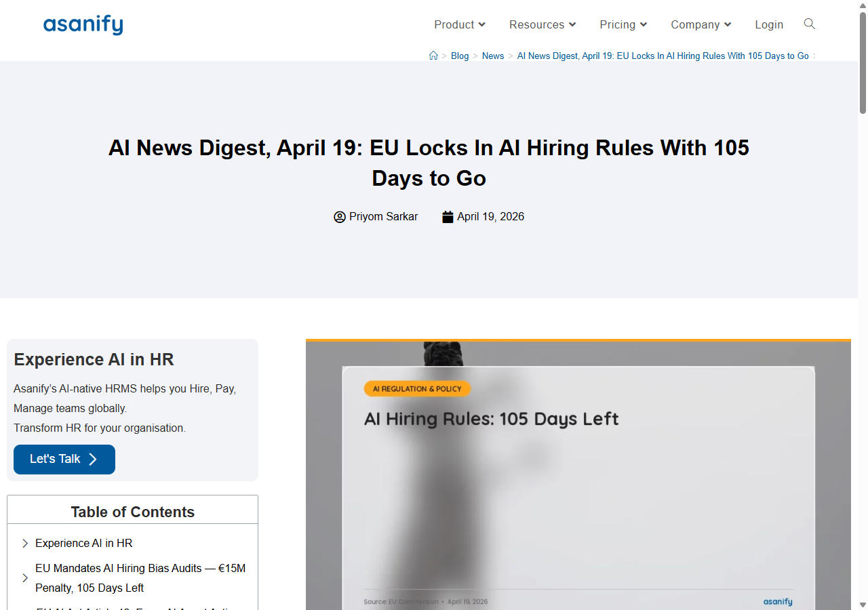Open the Company dropdown menu

click(x=701, y=24)
